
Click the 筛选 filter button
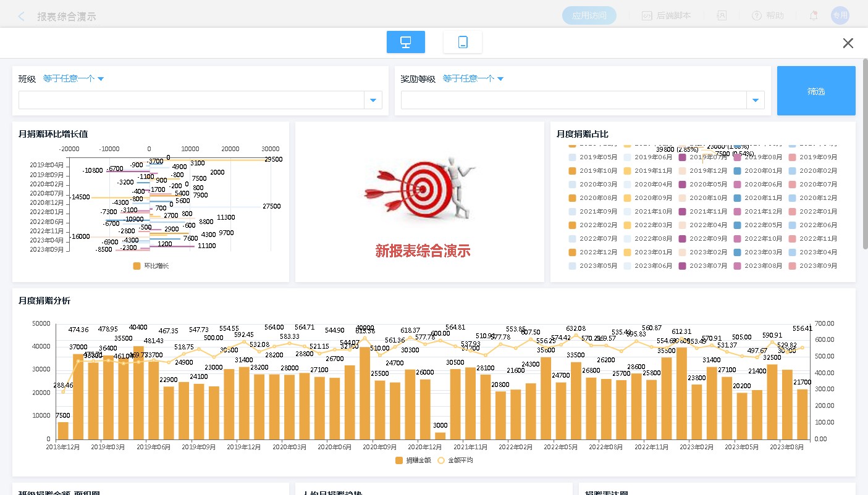tap(815, 91)
